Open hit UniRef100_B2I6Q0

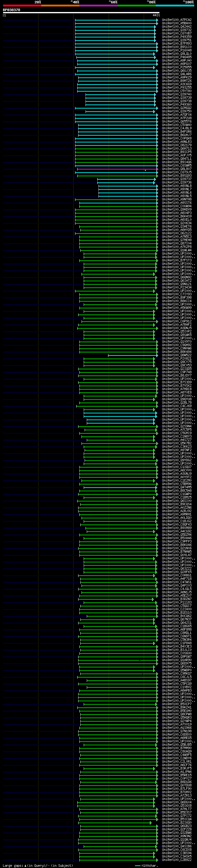[x=177, y=823]
